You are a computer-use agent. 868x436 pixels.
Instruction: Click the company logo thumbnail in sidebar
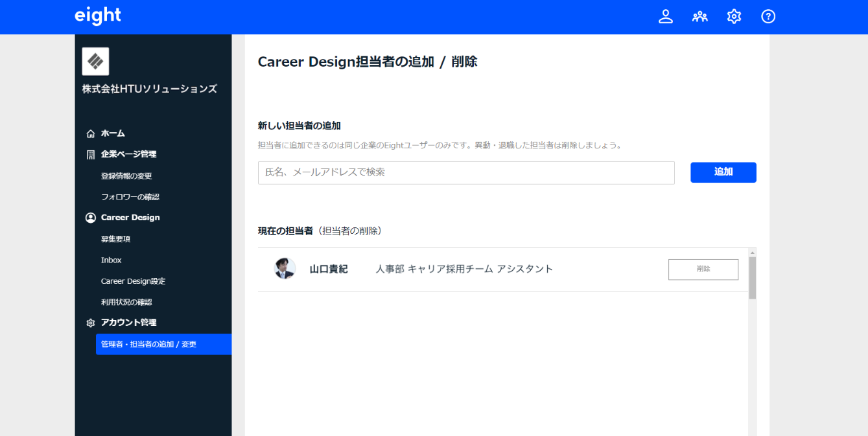(x=95, y=62)
